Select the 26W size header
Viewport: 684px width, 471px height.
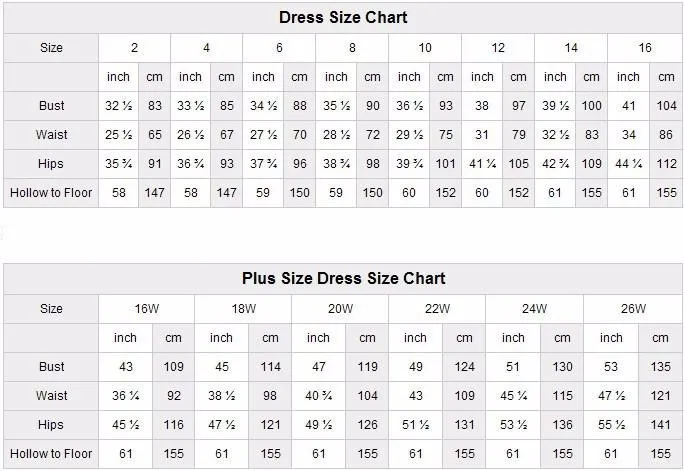pos(632,309)
